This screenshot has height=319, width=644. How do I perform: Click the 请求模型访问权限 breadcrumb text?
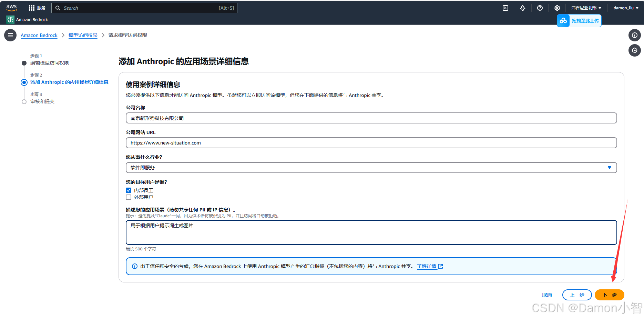coord(128,35)
